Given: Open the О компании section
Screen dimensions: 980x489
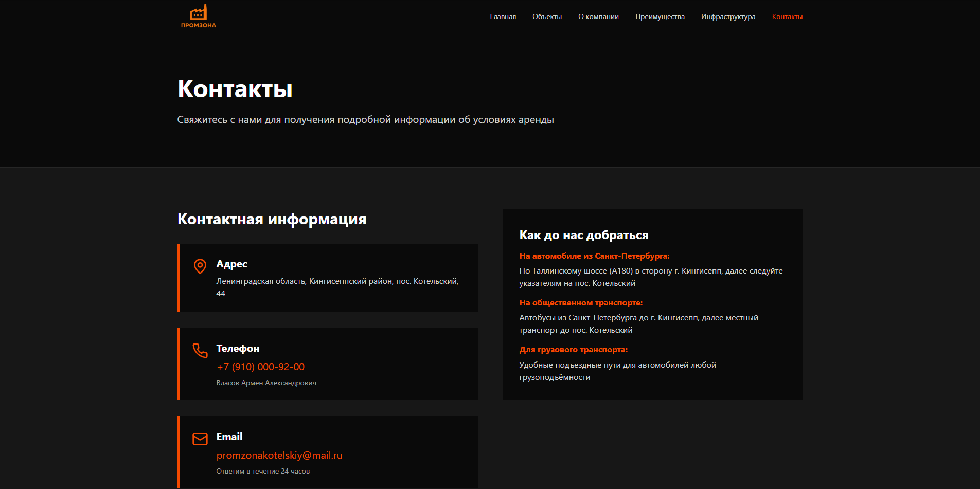Looking at the screenshot, I should coord(598,17).
